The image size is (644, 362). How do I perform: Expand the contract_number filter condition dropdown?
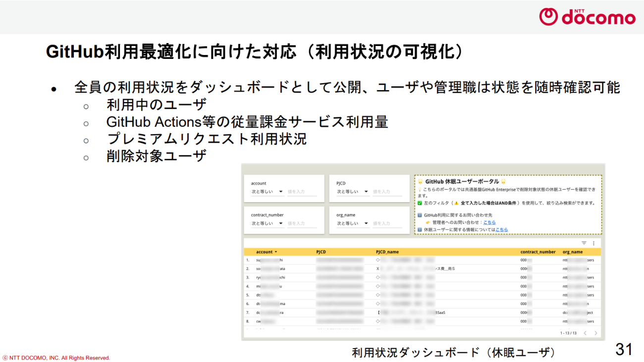click(267, 223)
